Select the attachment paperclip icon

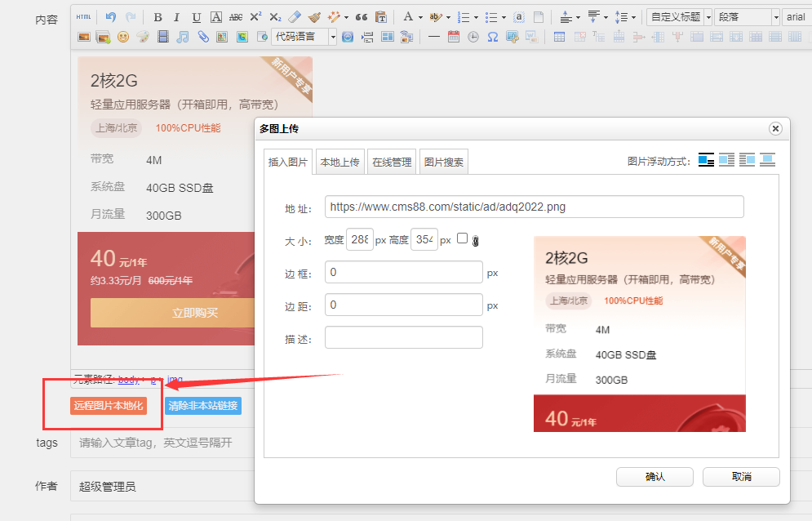204,36
